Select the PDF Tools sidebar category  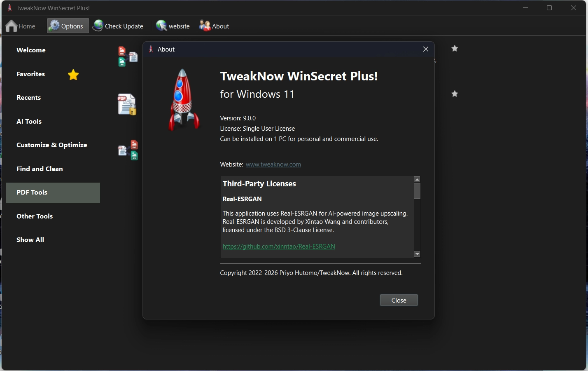(53, 193)
